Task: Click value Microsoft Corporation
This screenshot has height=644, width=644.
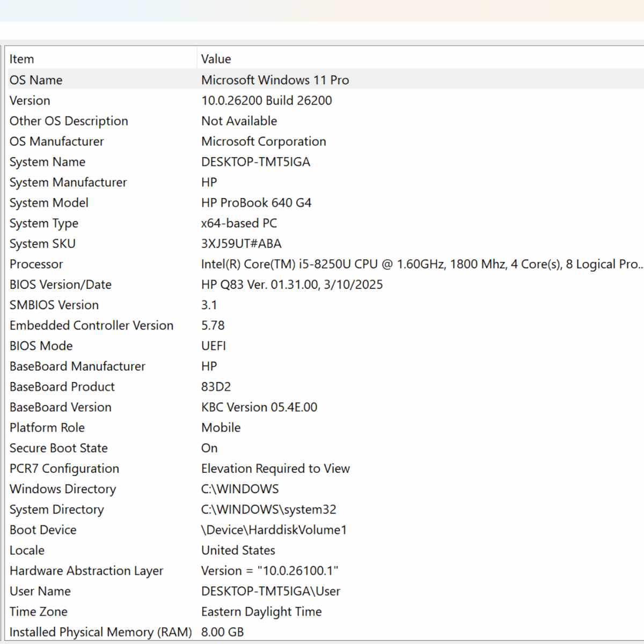Action: [x=264, y=141]
